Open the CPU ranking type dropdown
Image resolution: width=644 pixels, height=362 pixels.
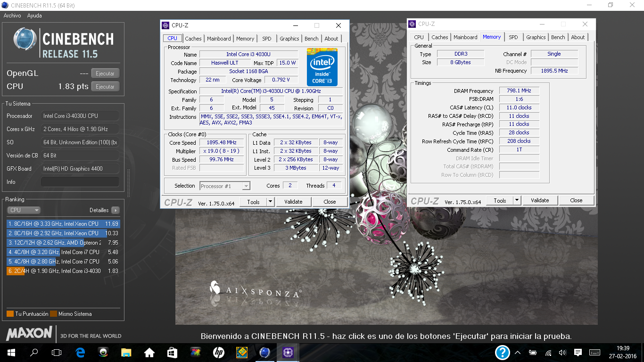[x=24, y=210]
